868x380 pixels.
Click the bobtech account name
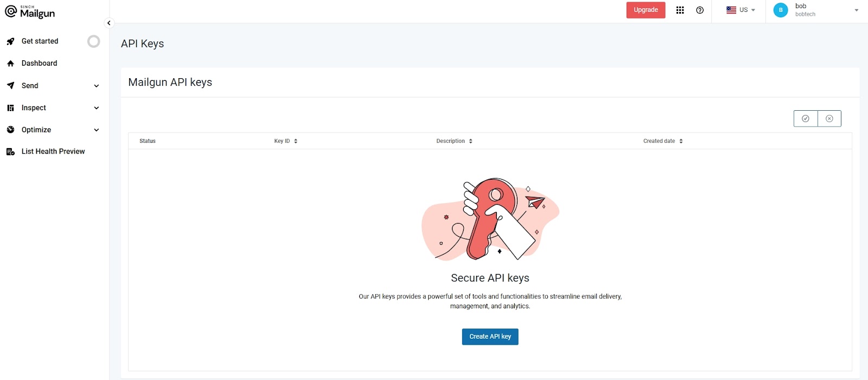coord(805,15)
